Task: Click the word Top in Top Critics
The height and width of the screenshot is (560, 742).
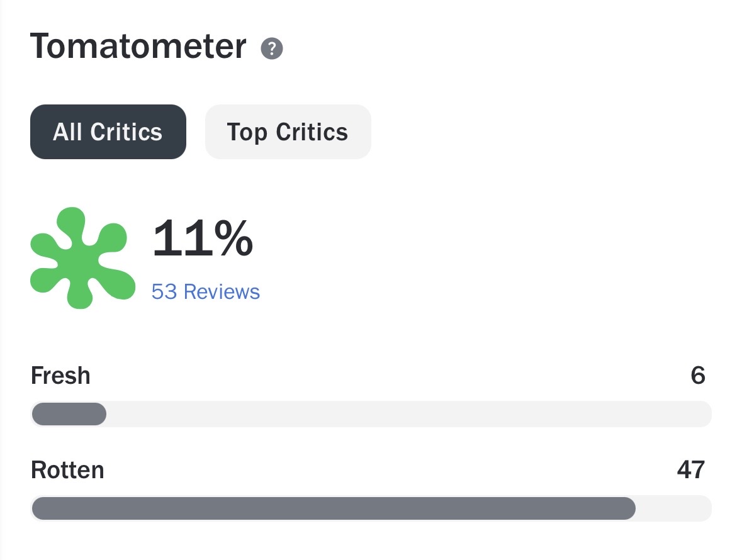Action: (247, 132)
